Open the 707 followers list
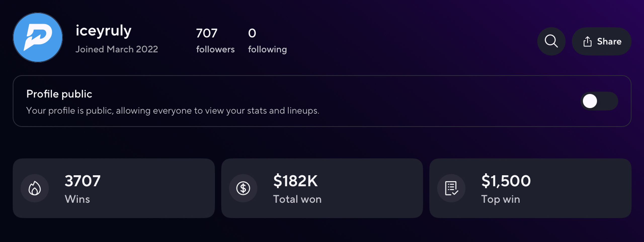Screen dimensions: 644x242 point(215,41)
